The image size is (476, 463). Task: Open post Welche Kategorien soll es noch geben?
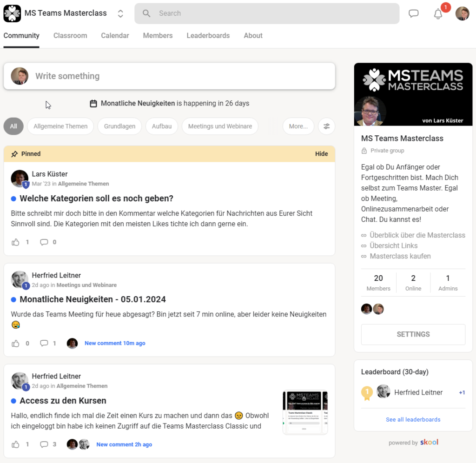[97, 198]
